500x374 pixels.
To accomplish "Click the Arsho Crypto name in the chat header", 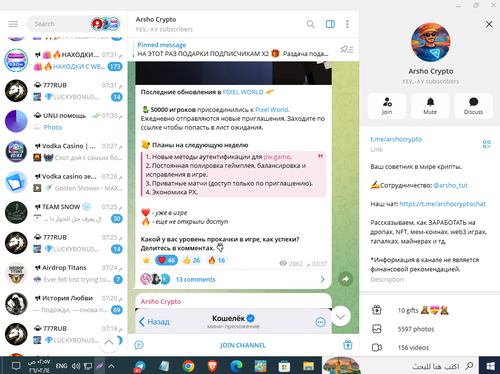I will pyautogui.click(x=156, y=20).
